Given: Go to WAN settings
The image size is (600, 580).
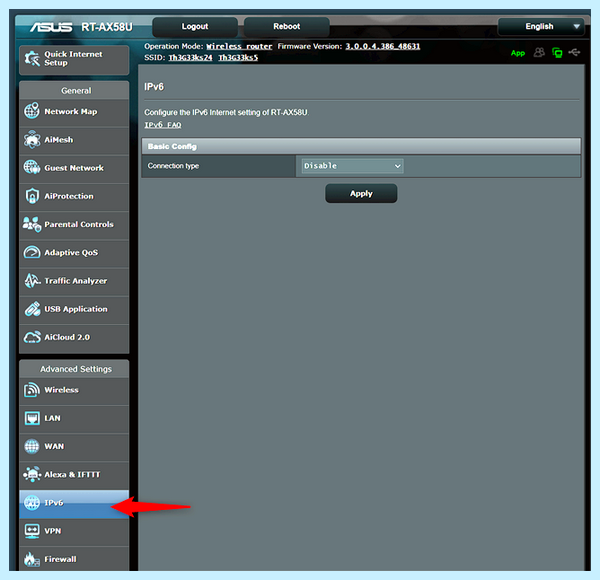Looking at the screenshot, I should tap(74, 446).
